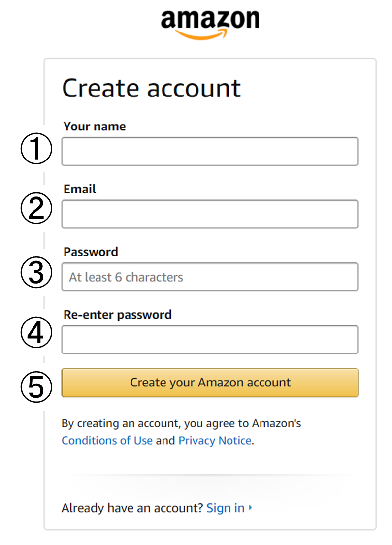392x545 pixels.
Task: Click the circled number 4 marker
Action: [x=36, y=332]
